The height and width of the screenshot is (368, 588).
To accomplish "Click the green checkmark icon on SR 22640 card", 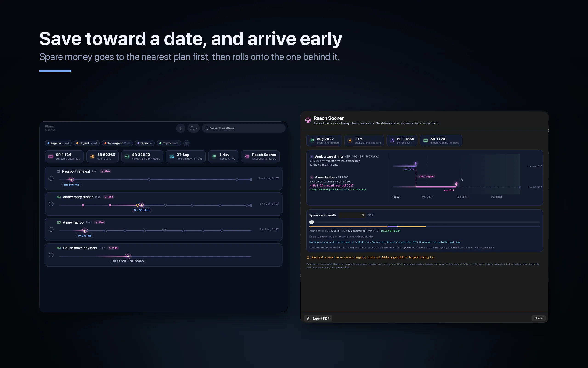I will click(127, 156).
